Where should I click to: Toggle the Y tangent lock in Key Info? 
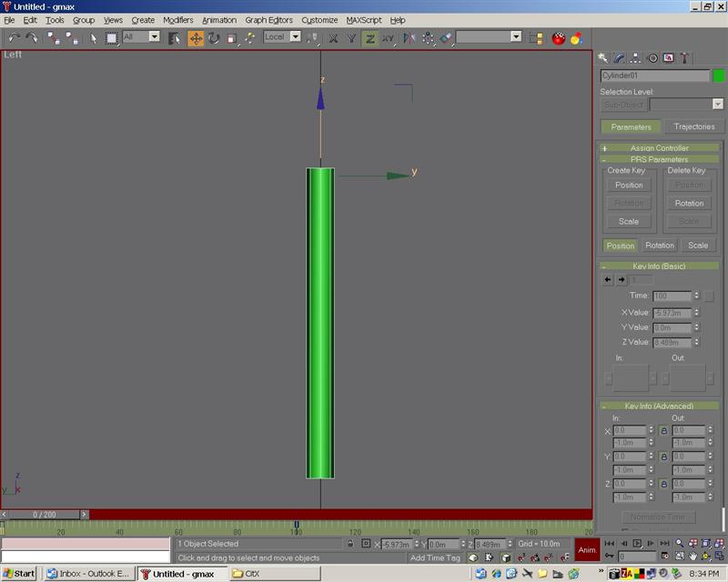664,457
